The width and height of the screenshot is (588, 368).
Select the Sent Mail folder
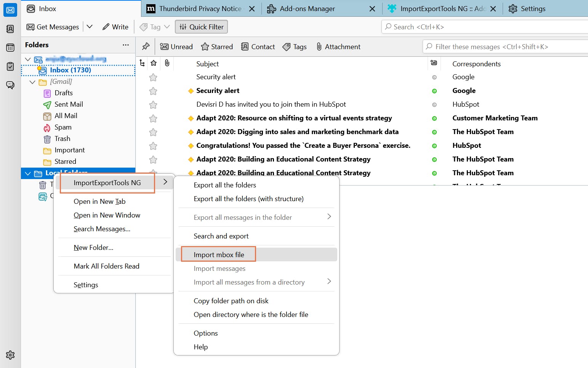(78, 104)
